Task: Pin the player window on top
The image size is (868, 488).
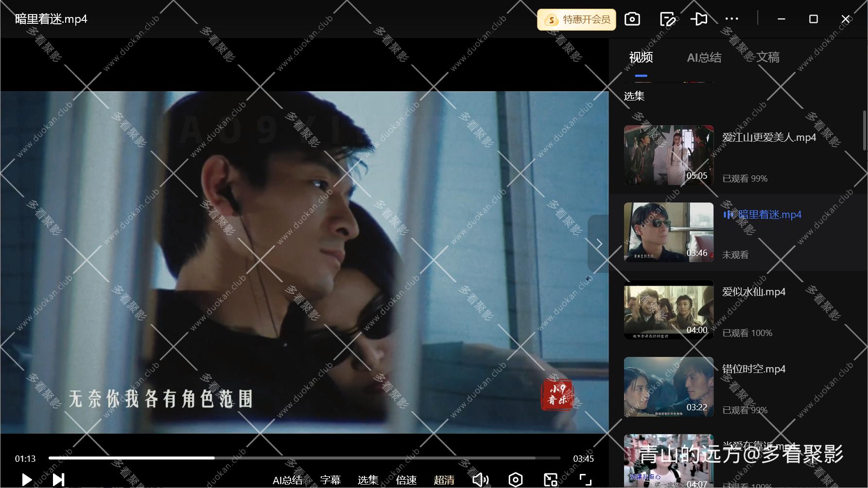Action: pyautogui.click(x=699, y=19)
